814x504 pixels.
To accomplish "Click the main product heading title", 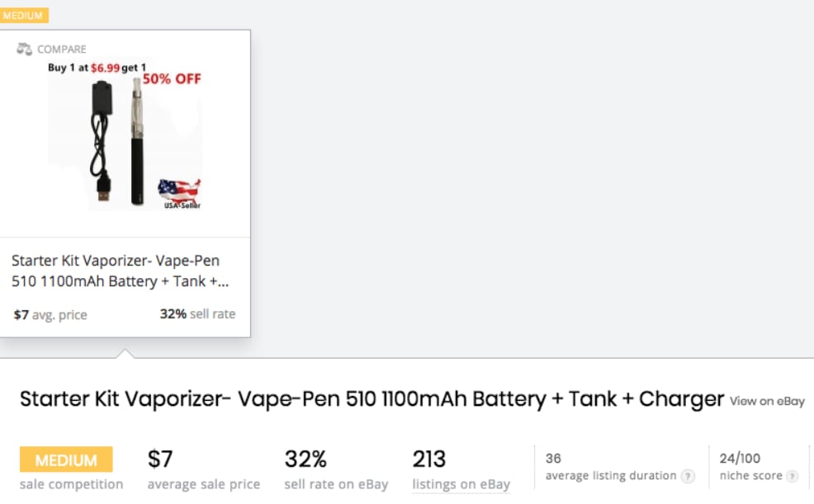I will (372, 399).
